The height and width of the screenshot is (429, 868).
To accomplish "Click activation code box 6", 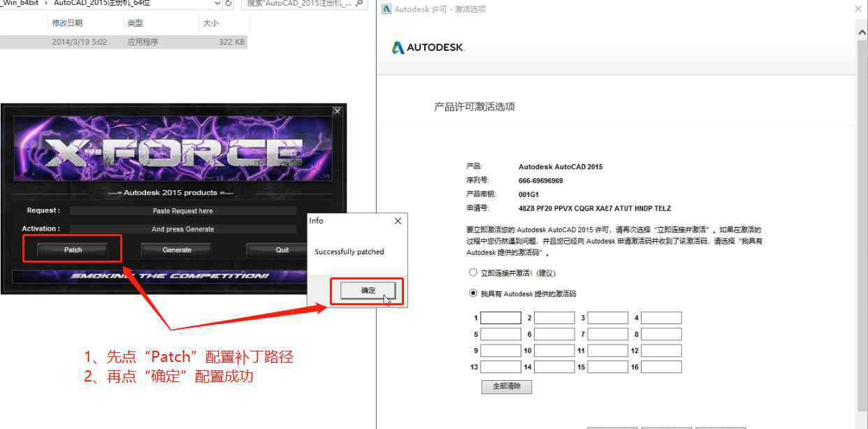I will coord(554,335).
